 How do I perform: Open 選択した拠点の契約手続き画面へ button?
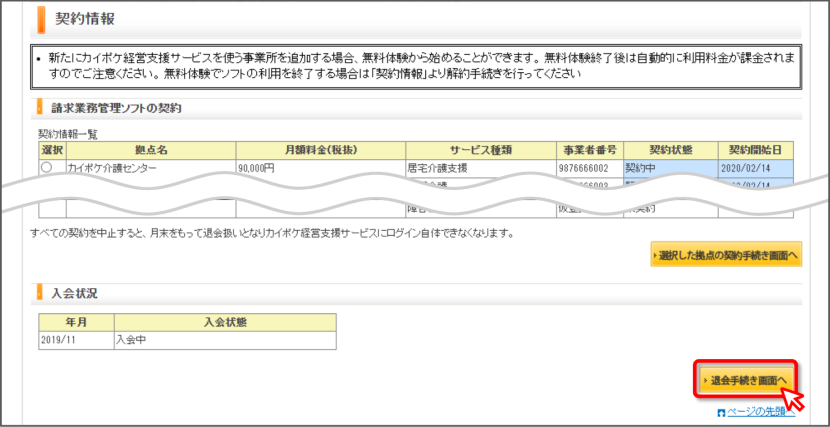pos(726,255)
